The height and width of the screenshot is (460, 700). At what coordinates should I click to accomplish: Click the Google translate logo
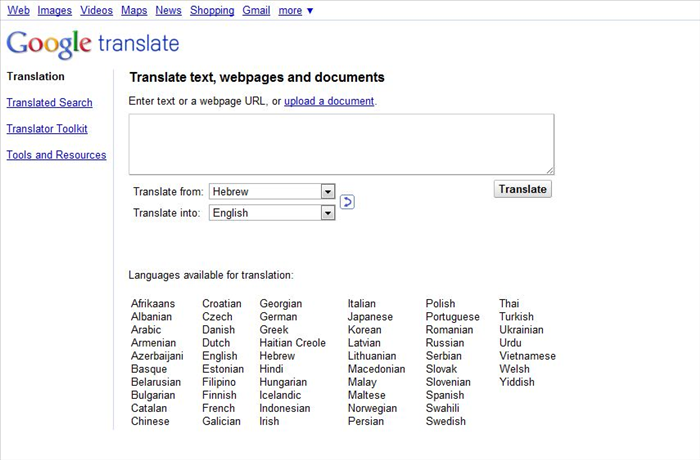(93, 44)
